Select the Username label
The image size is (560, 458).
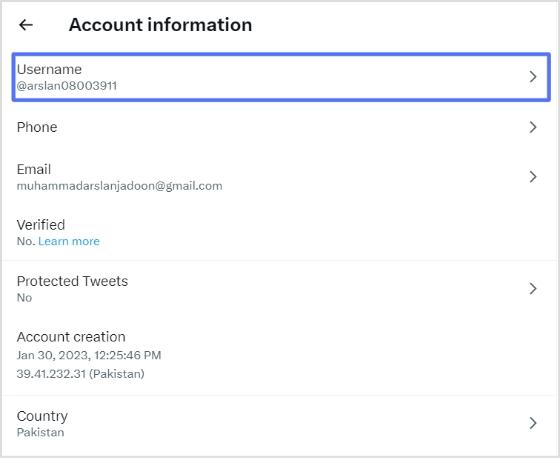pyautogui.click(x=49, y=69)
